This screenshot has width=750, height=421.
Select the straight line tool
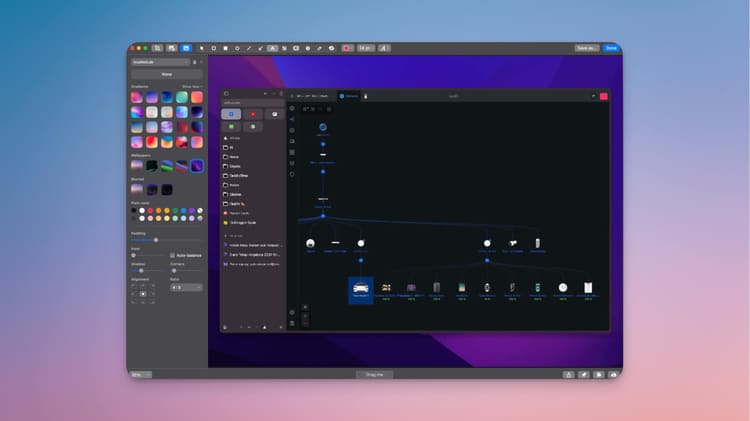249,48
